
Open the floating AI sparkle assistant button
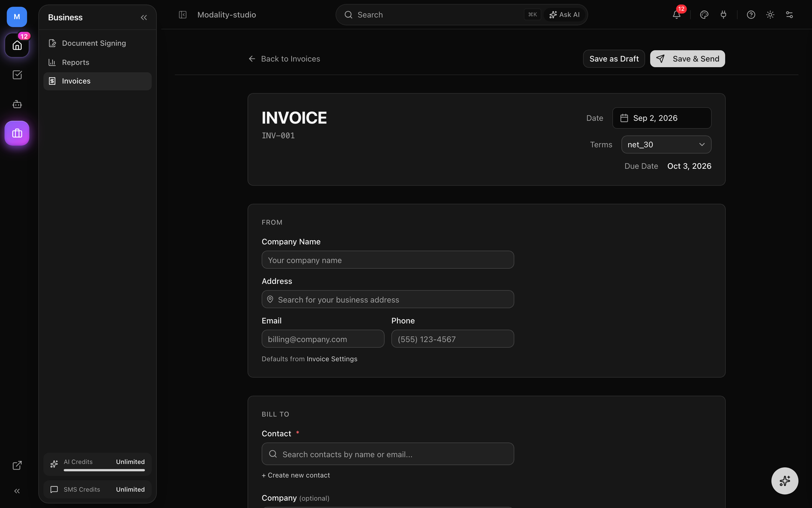(785, 481)
